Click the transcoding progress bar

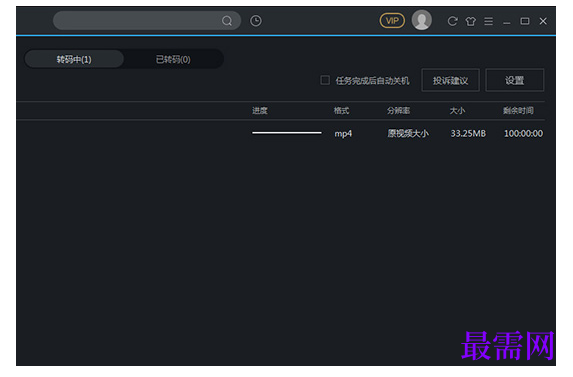(287, 133)
